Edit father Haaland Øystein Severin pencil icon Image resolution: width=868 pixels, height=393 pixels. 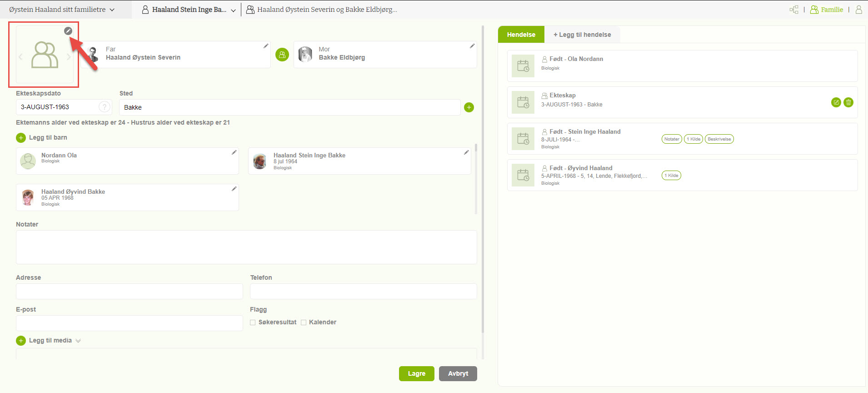pyautogui.click(x=266, y=46)
